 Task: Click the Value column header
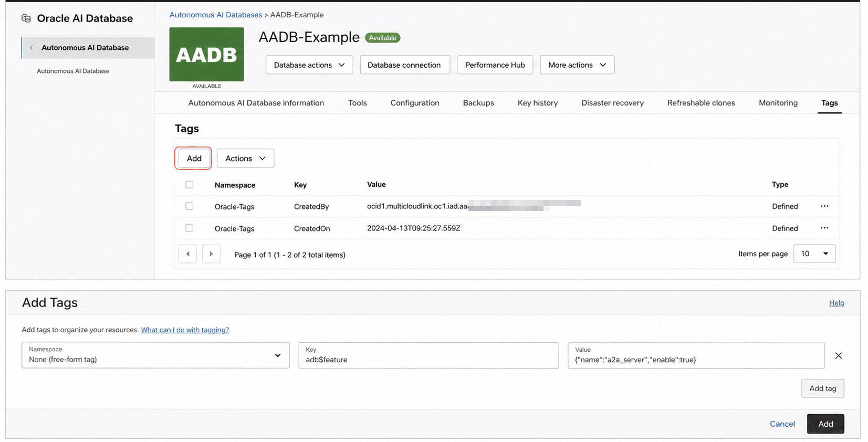(x=376, y=184)
